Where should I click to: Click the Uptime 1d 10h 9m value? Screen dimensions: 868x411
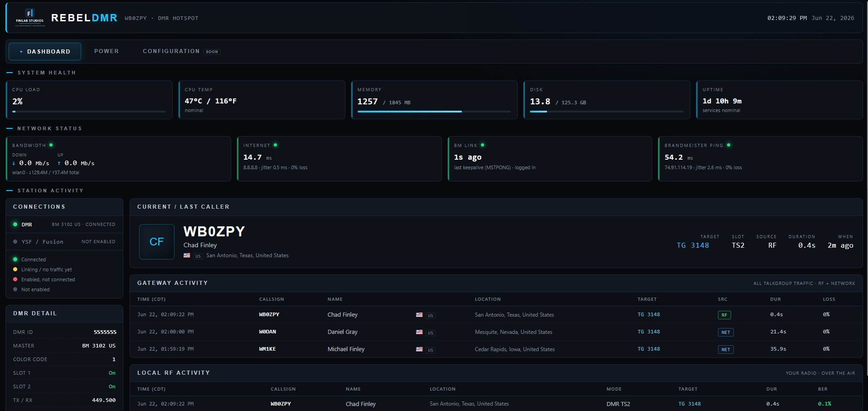click(x=722, y=101)
